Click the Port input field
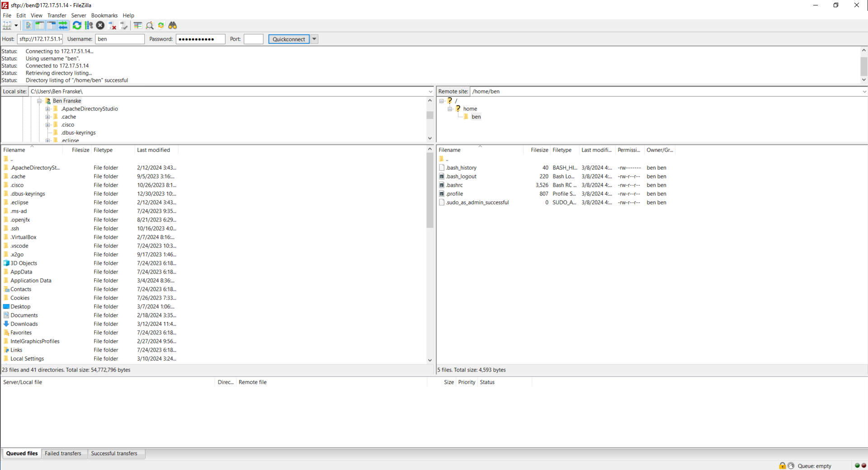The width and height of the screenshot is (868, 470). tap(253, 39)
